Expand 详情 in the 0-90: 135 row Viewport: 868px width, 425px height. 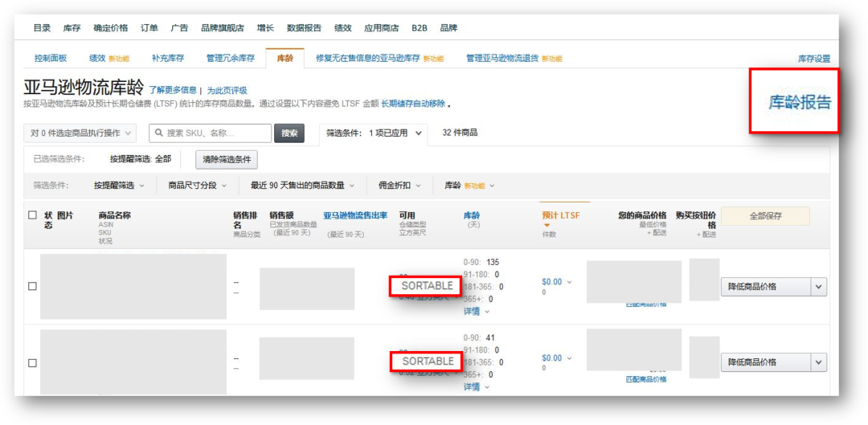tap(476, 311)
